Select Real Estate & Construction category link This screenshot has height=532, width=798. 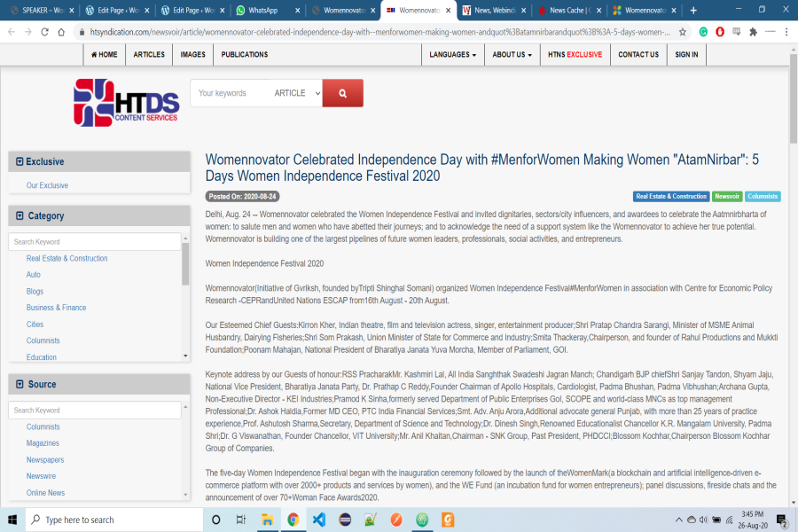[x=67, y=258]
